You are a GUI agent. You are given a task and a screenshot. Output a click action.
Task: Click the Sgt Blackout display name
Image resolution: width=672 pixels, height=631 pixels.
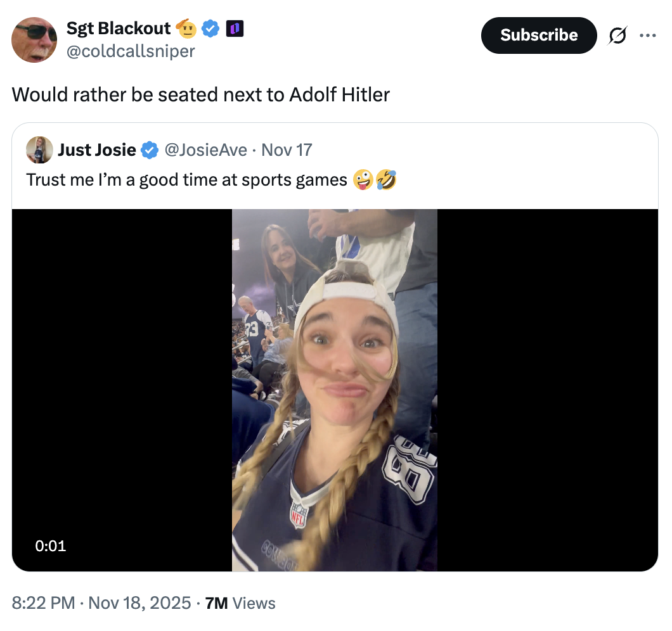[118, 28]
